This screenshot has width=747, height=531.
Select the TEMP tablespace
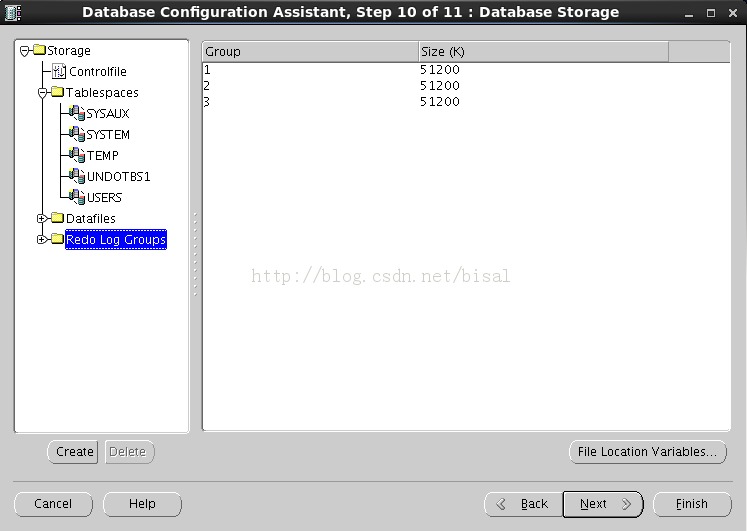pyautogui.click(x=102, y=156)
